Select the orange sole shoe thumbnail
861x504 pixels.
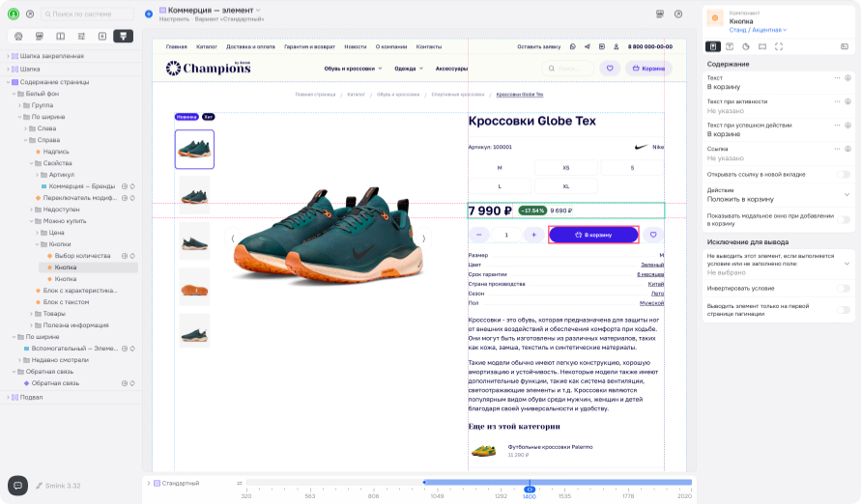pyautogui.click(x=194, y=287)
